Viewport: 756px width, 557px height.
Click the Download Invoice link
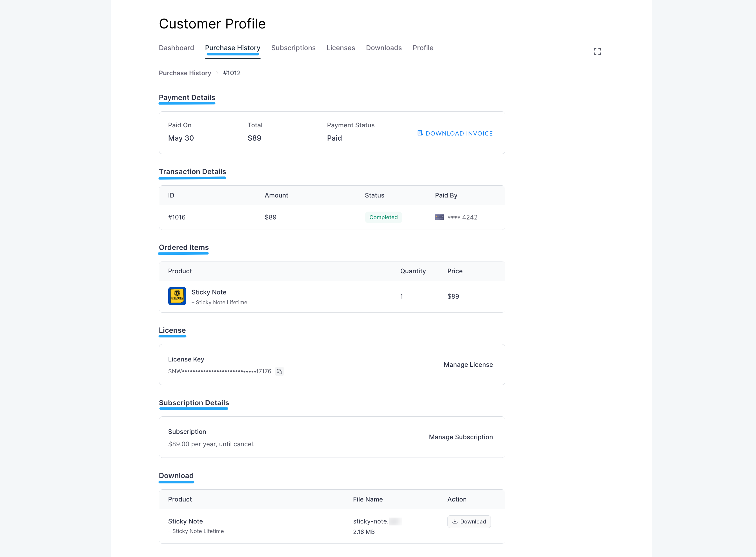(459, 133)
